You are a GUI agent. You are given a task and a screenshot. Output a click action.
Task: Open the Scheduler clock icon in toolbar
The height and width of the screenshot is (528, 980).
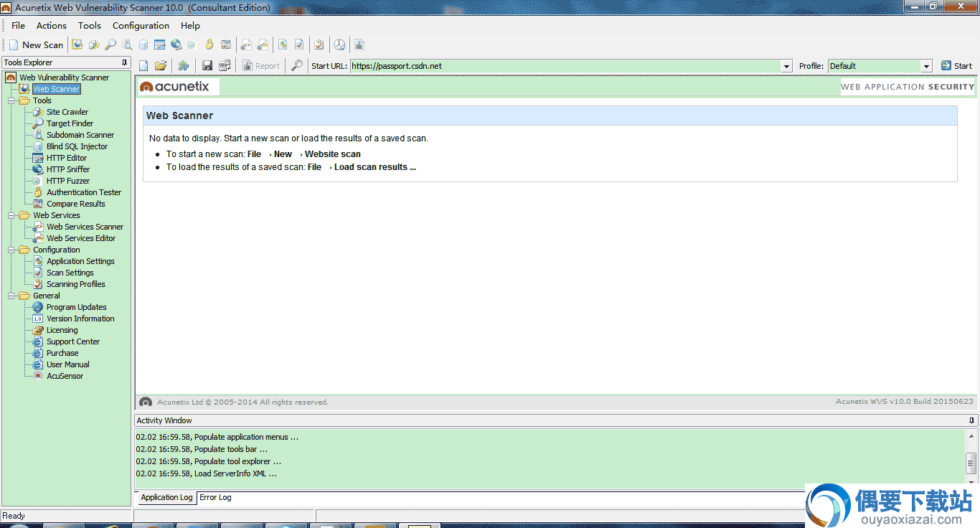point(339,44)
